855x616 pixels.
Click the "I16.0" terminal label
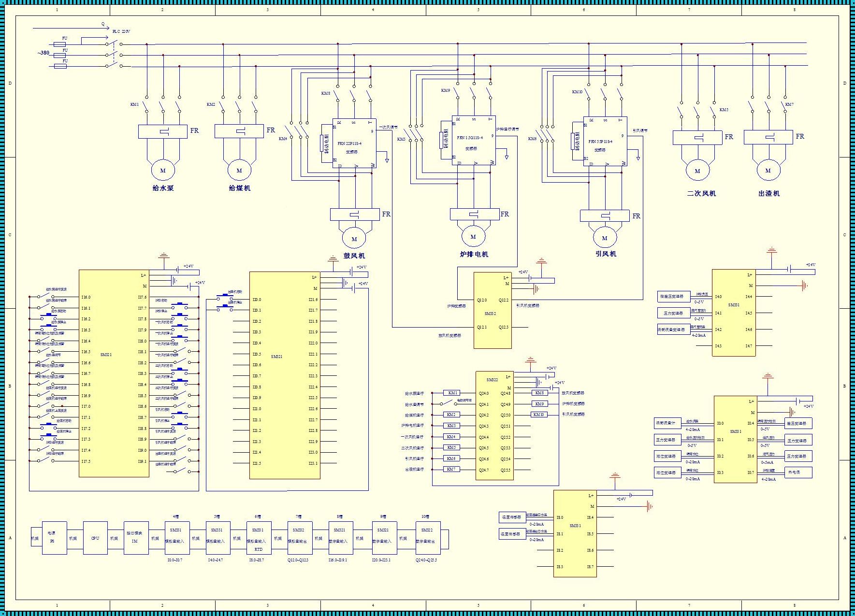click(x=86, y=297)
